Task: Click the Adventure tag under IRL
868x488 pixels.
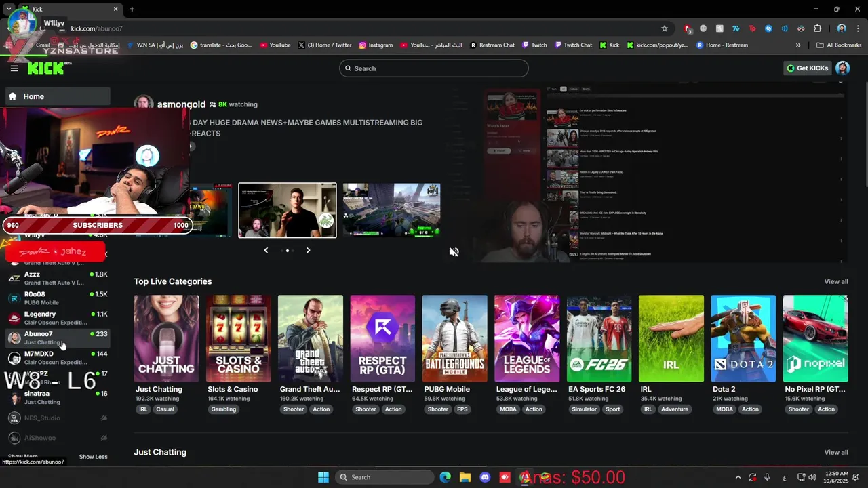Action: coord(675,409)
